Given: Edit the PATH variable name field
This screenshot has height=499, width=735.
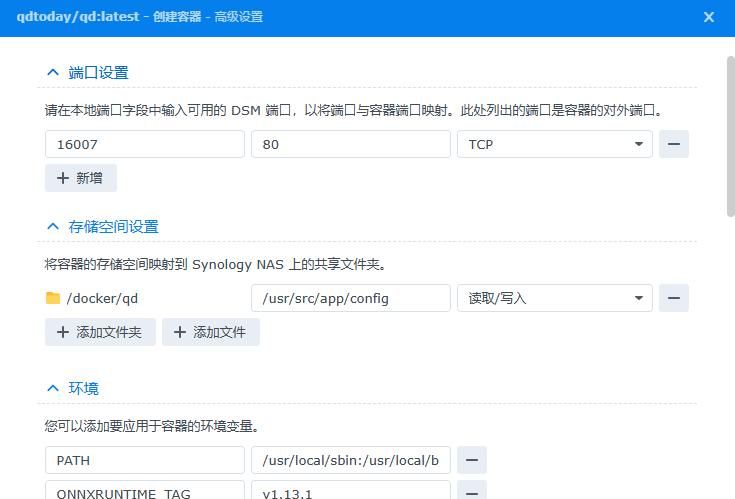Looking at the screenshot, I should (145, 460).
